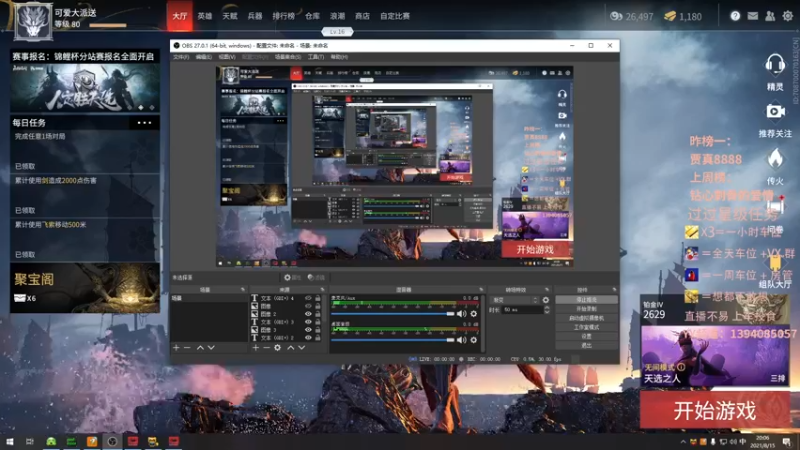Screen dimensions: 800x450
Task: Click 启动虚拟摄像机 in OBS controls
Action: [586, 318]
